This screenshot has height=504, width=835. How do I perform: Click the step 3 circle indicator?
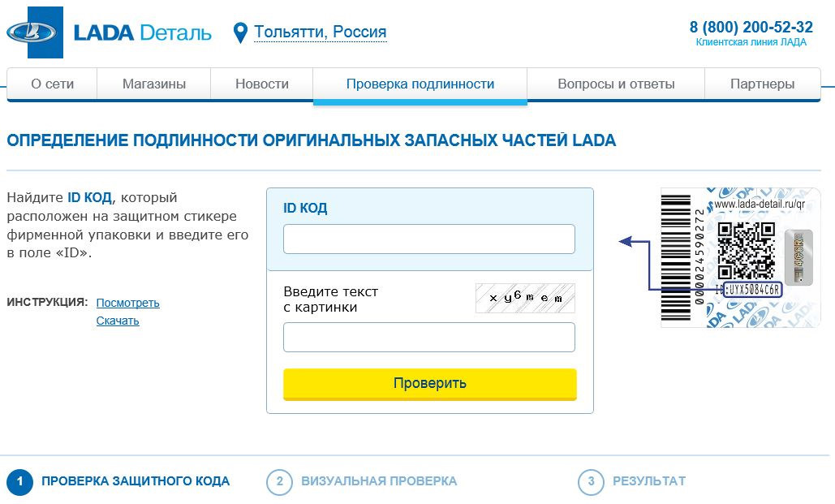(x=591, y=482)
